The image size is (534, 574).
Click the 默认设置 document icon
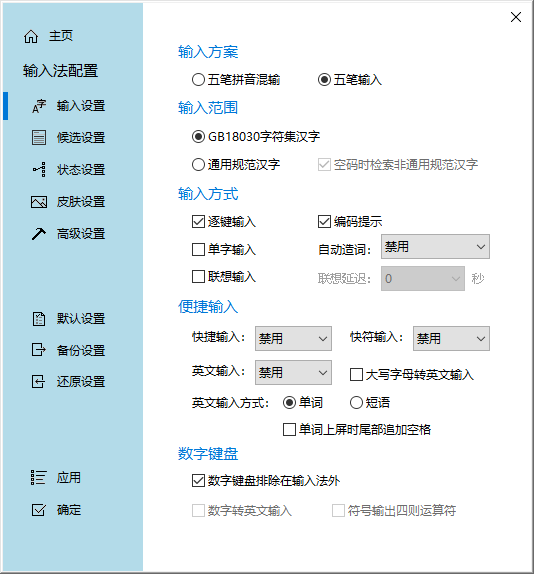coord(39,319)
